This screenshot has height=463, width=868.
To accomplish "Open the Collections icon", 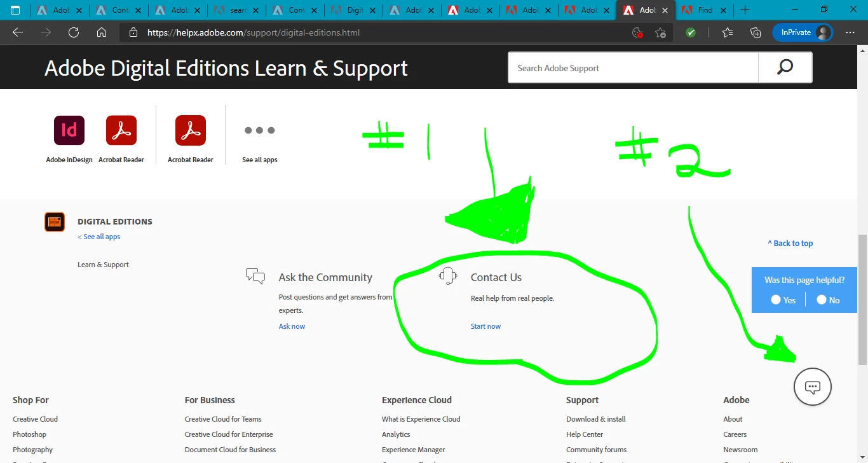I will pyautogui.click(x=756, y=32).
